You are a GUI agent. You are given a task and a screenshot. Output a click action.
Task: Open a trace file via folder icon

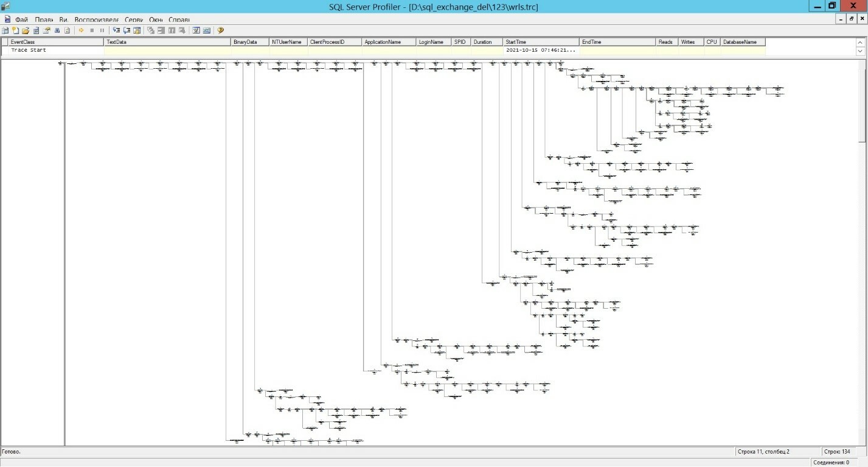[x=26, y=30]
